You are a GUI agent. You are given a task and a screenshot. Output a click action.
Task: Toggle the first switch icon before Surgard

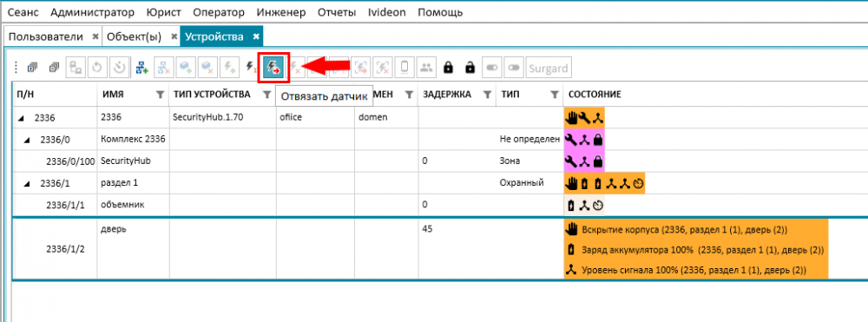click(x=492, y=68)
